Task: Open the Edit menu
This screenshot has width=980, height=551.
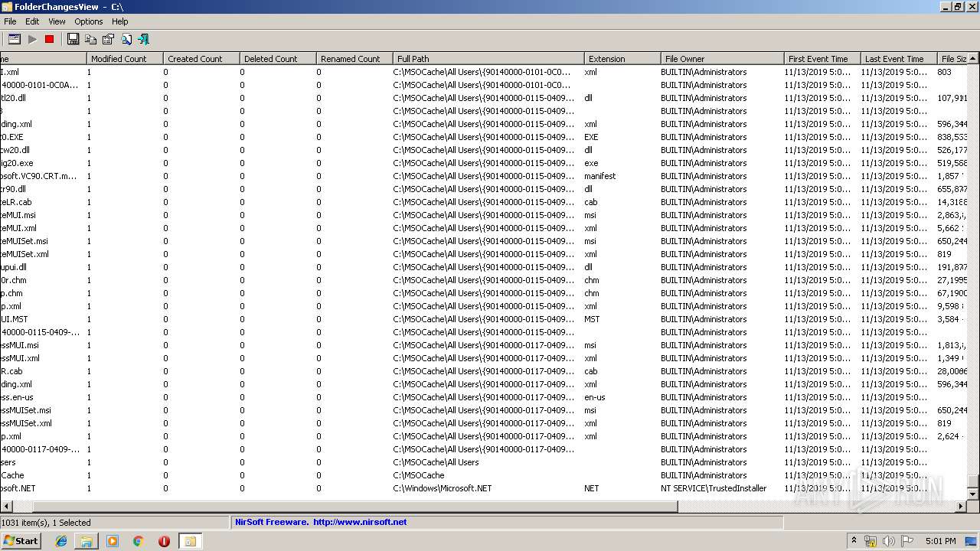Action: [x=32, y=21]
